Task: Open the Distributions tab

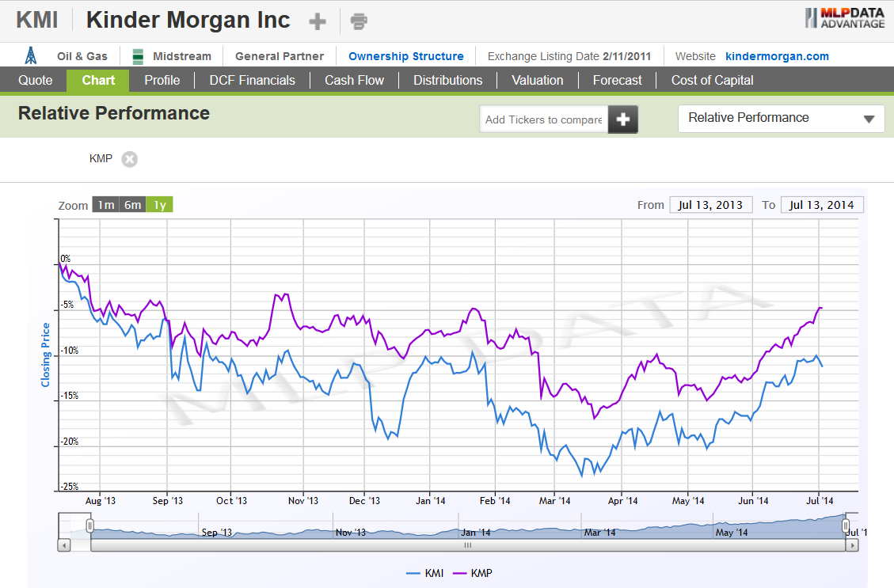Action: (x=447, y=80)
